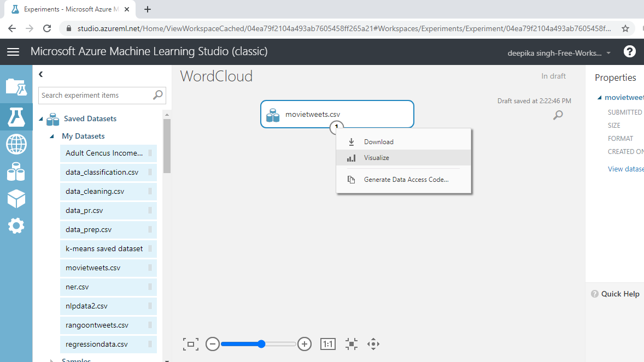Select nlpdata2.csv dataset
This screenshot has width=644, height=362.
tap(108, 306)
